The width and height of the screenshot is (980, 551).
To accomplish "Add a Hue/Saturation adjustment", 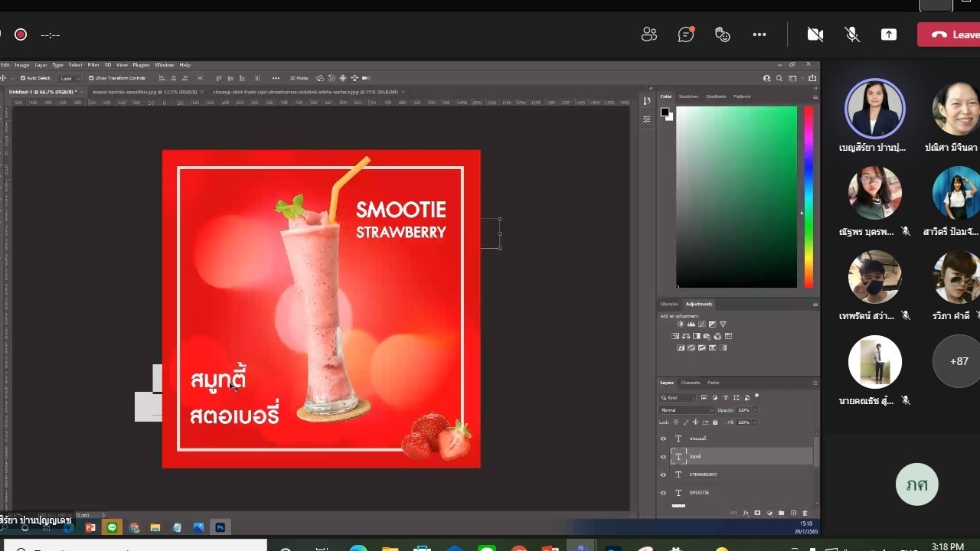I will (x=675, y=336).
